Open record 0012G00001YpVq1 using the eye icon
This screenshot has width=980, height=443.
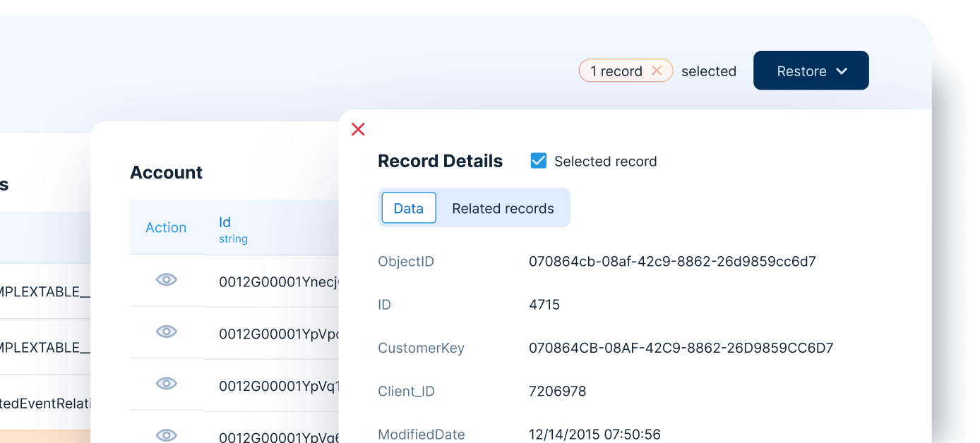[x=166, y=383]
